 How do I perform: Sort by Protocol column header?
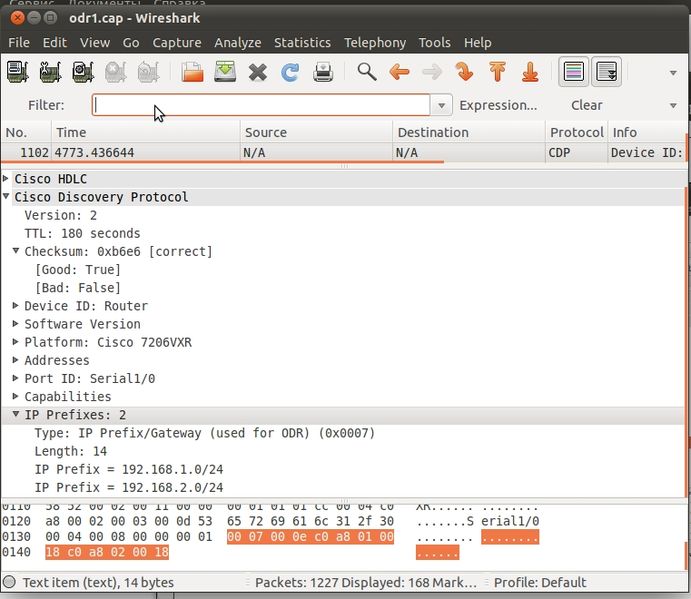[x=576, y=132]
